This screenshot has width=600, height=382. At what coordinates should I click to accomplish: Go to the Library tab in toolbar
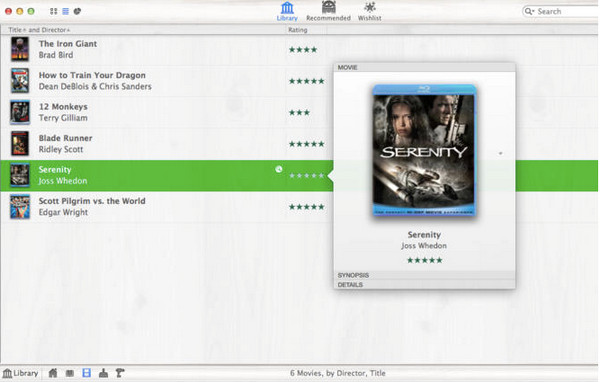coord(287,11)
